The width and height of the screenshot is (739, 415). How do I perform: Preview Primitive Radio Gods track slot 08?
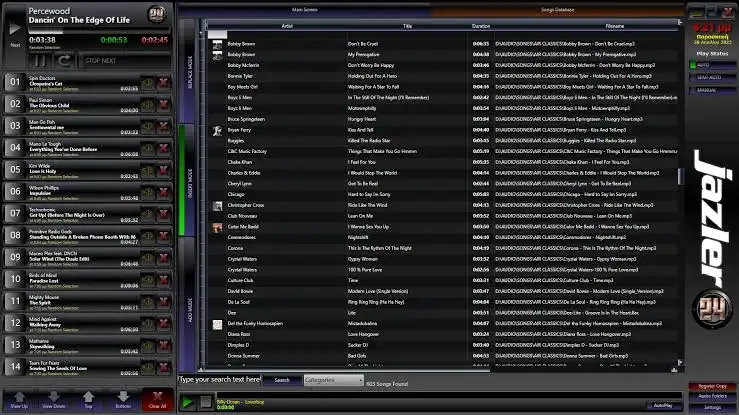pos(148,236)
